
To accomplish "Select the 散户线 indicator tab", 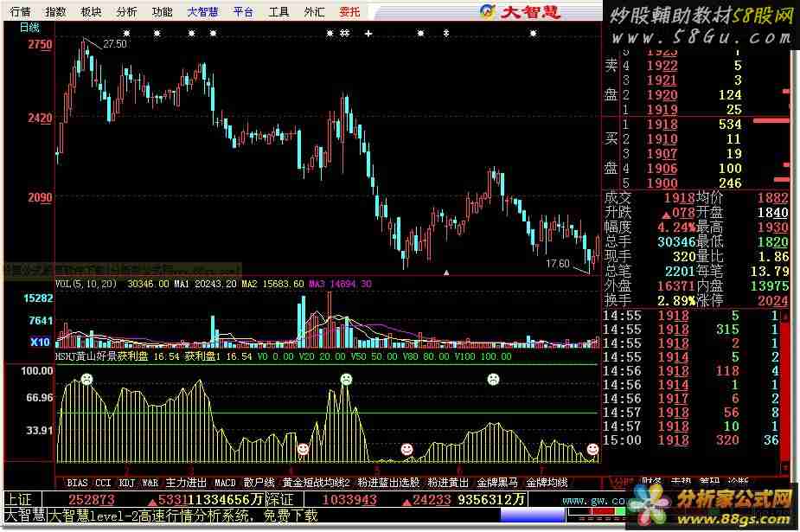I will (x=259, y=483).
